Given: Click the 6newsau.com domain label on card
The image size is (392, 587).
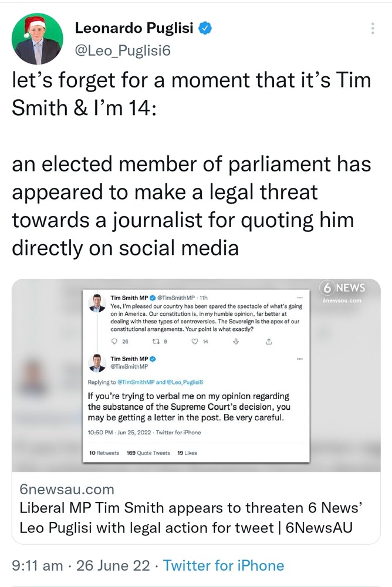Looking at the screenshot, I should point(67,489).
